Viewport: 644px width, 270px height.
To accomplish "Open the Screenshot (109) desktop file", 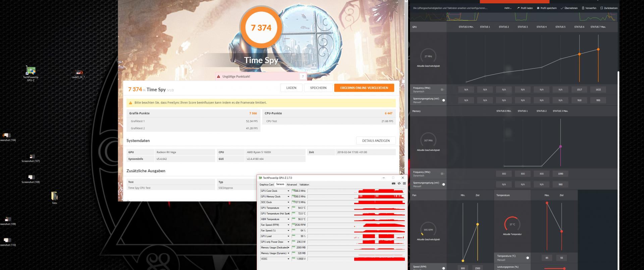I will coord(8,221).
